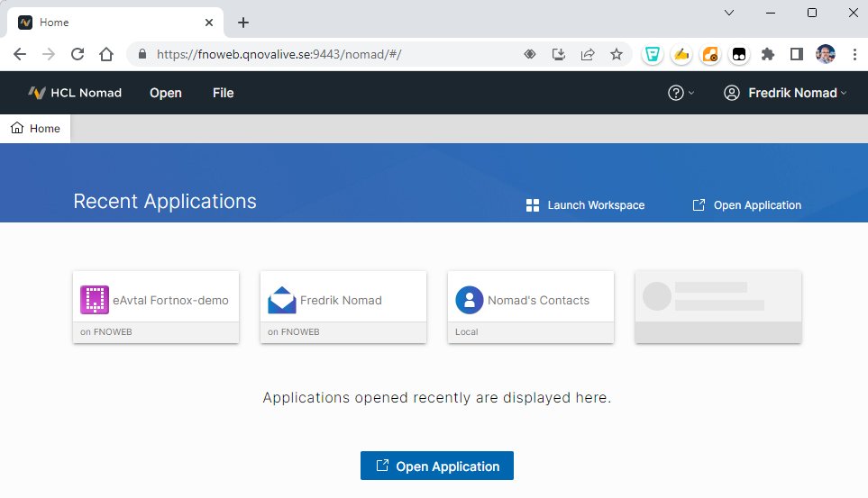Viewport: 868px width, 498px height.
Task: Click 'on FNOWEB' under Fredrik Nomad
Action: click(294, 332)
